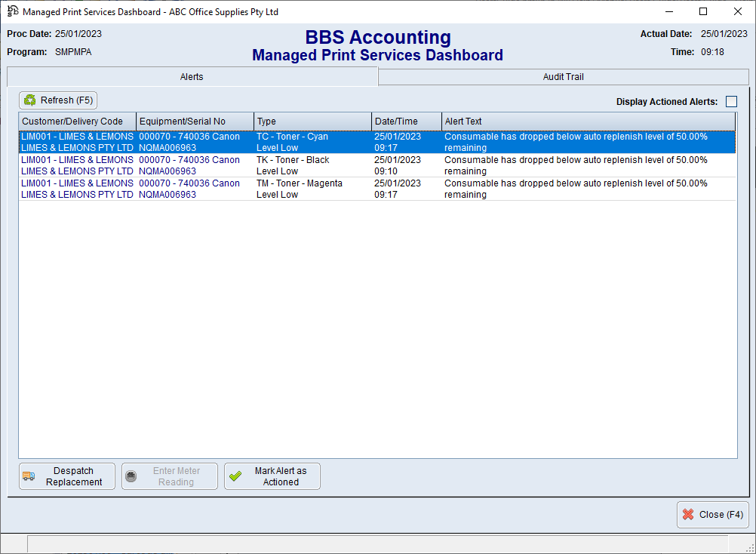Image resolution: width=756 pixels, height=554 pixels.
Task: Click the application icon in title bar
Action: pyautogui.click(x=13, y=11)
